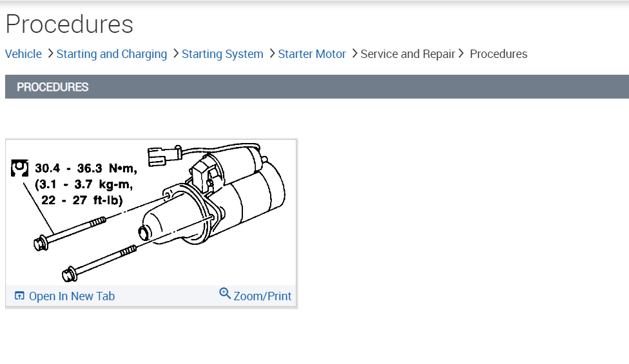Click the torque wrench symbol in the diagram

[x=20, y=168]
